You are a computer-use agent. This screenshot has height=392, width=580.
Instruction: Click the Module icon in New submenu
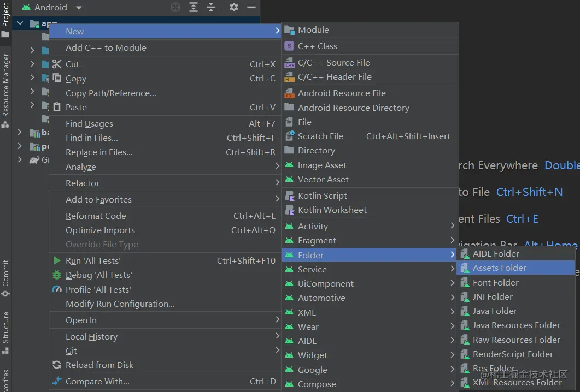point(289,30)
